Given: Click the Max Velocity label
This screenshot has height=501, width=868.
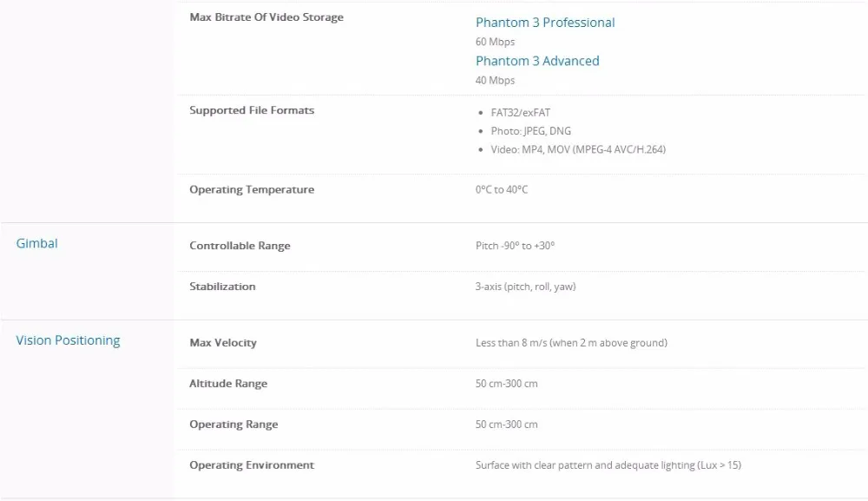Looking at the screenshot, I should pos(223,343).
